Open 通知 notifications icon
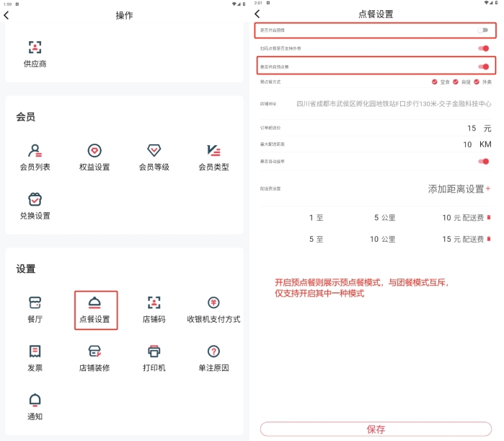 [x=35, y=406]
